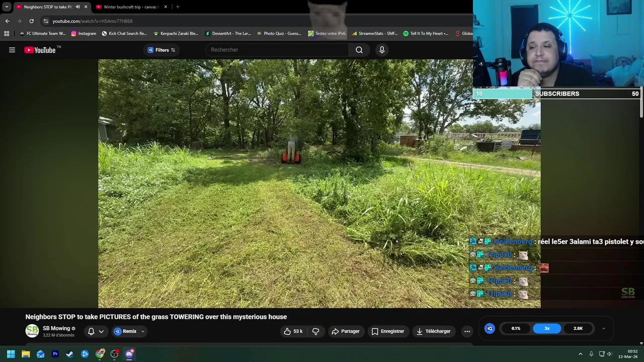The height and width of the screenshot is (362, 644).
Task: Select the 6.1% vidIQ stat
Action: 516,328
